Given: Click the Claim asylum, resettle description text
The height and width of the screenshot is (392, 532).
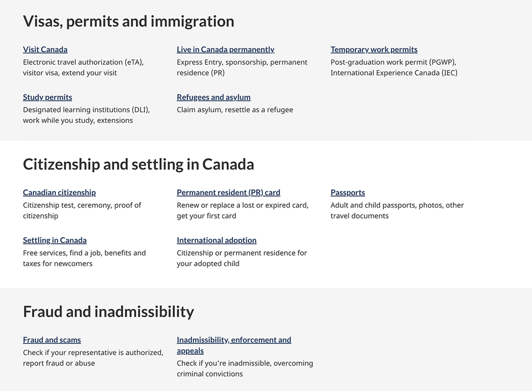Looking at the screenshot, I should (235, 110).
